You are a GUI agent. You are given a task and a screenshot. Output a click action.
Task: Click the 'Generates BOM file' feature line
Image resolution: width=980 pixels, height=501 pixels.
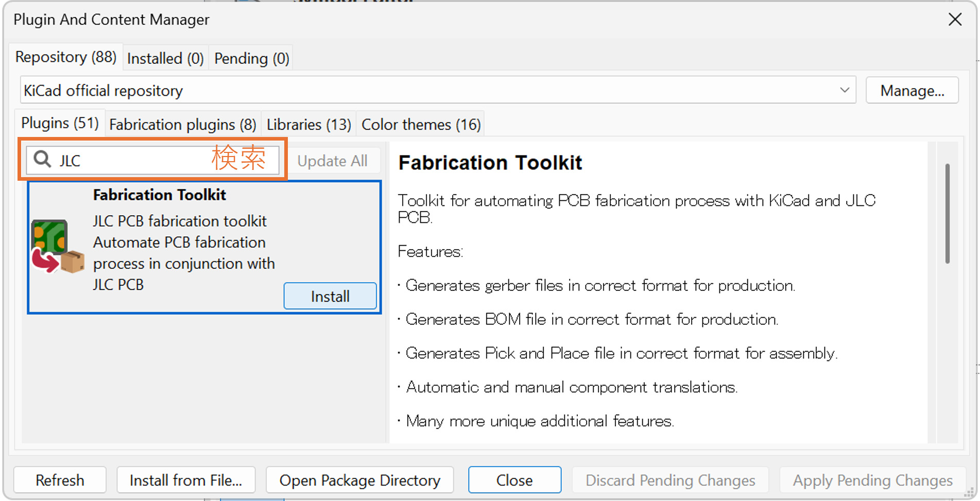coord(588,319)
